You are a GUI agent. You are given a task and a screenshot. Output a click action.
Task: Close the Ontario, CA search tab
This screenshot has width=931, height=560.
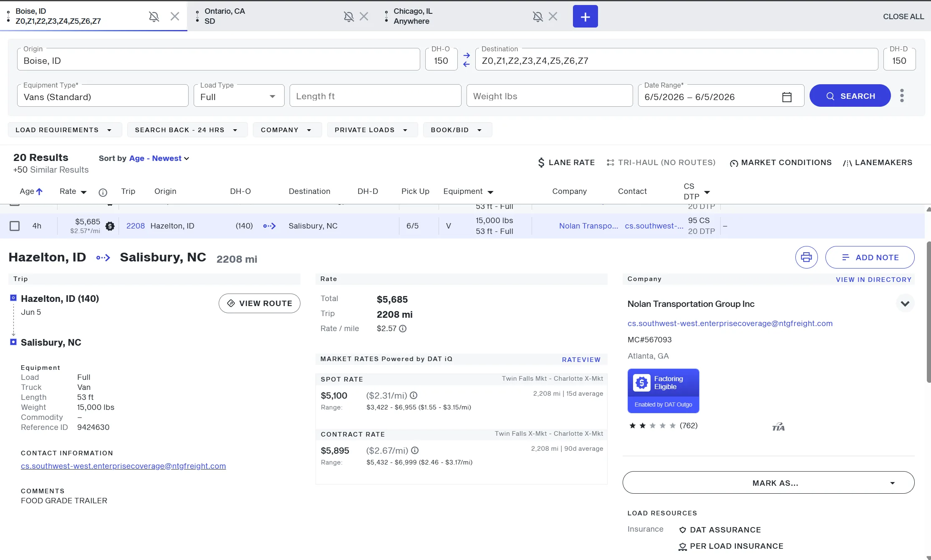coord(364,16)
